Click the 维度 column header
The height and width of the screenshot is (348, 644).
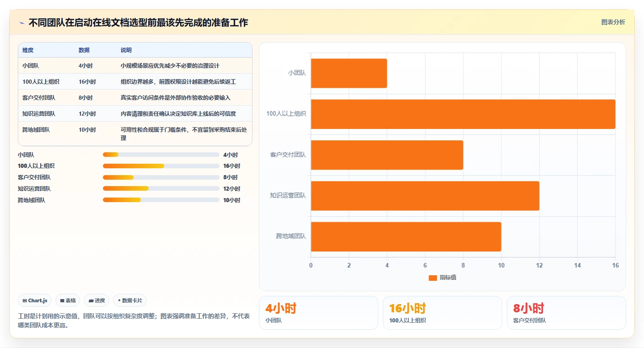pos(28,50)
